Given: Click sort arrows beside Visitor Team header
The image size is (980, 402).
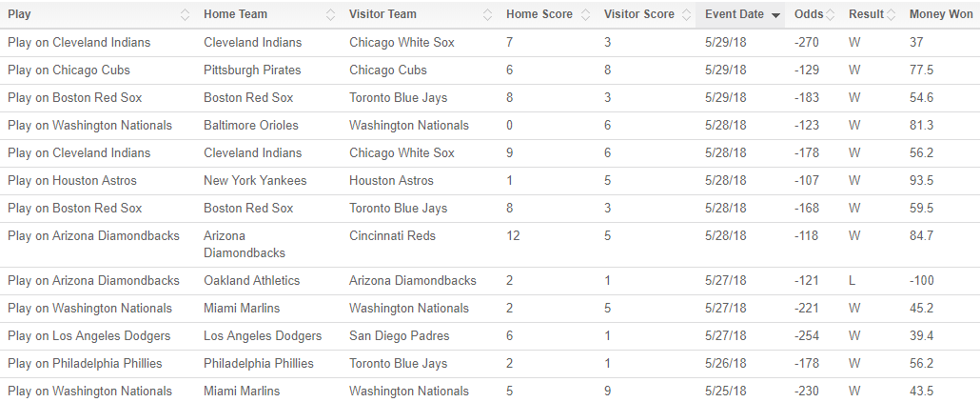Looking at the screenshot, I should tap(487, 14).
